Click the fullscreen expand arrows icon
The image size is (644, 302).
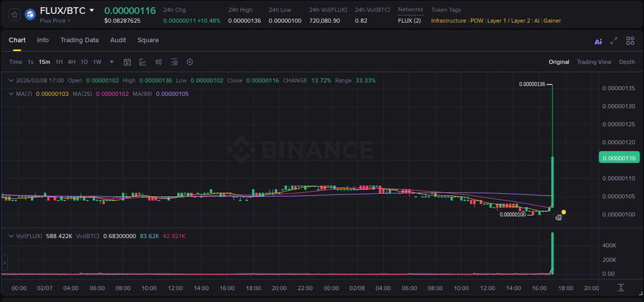coord(614,40)
